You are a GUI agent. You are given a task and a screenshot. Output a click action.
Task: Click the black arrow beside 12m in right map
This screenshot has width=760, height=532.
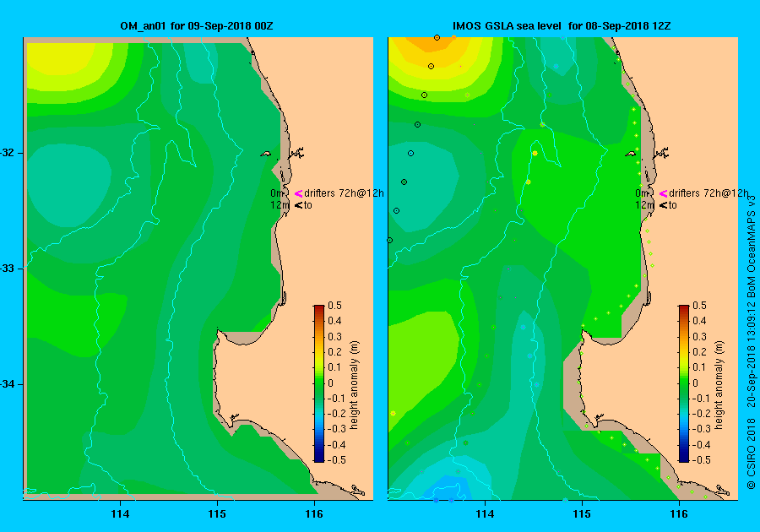pyautogui.click(x=663, y=205)
